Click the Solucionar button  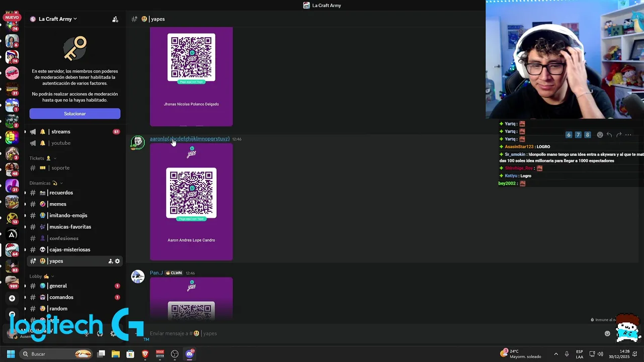[75, 114]
